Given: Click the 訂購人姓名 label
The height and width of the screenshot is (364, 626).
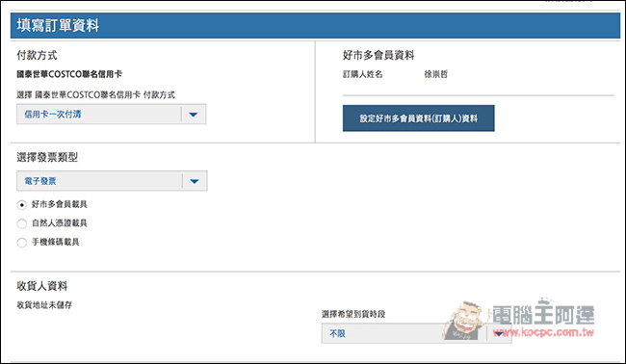Looking at the screenshot, I should click(362, 74).
